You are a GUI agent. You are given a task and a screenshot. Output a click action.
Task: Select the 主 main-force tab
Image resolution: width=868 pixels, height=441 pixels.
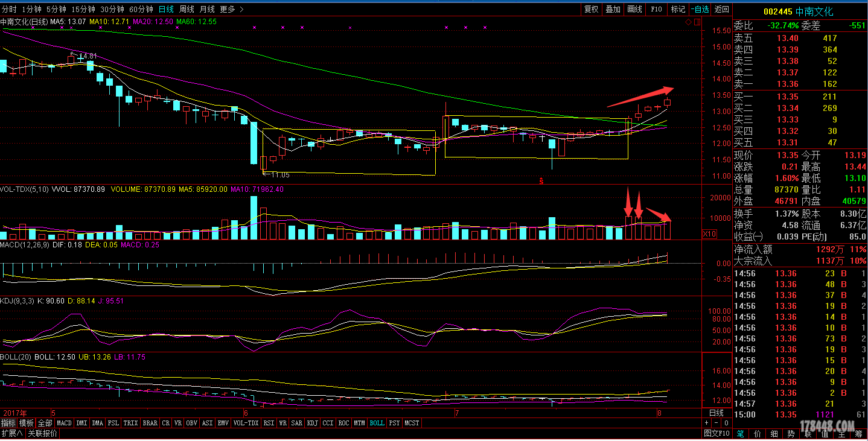pyautogui.click(x=842, y=434)
